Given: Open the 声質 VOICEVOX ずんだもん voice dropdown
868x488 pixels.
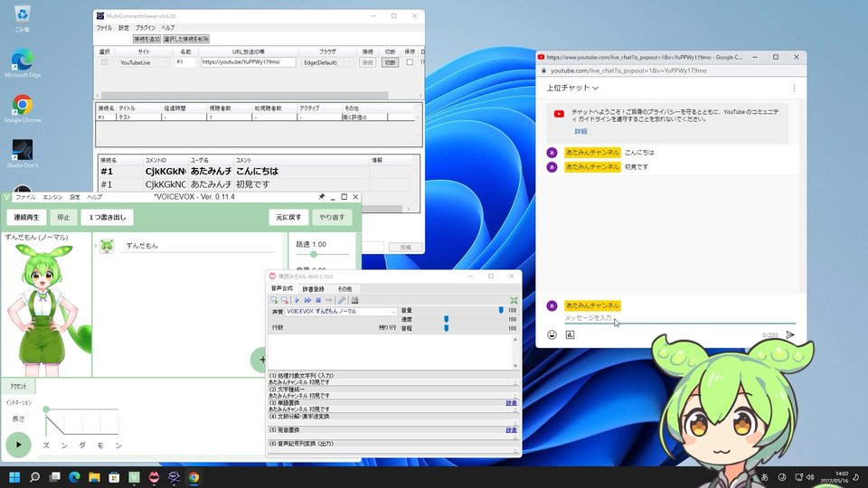Looking at the screenshot, I should tap(341, 312).
